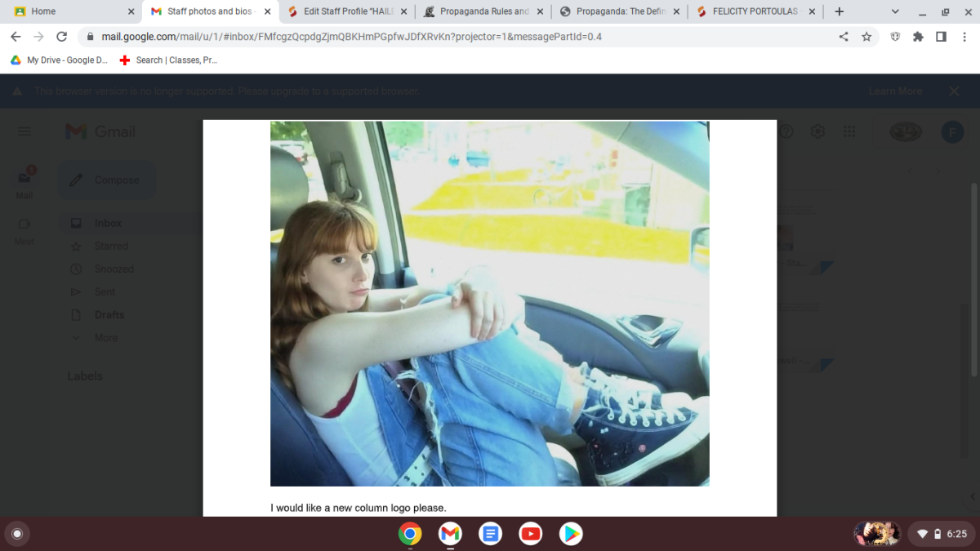Close the Home tab

(131, 11)
